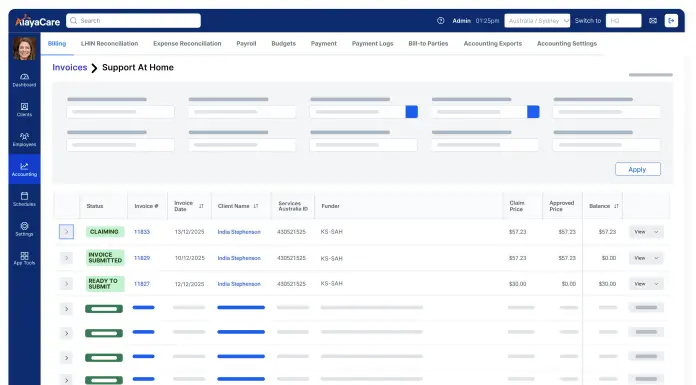Open the Accounting Exports tab
696x385 pixels.
(x=493, y=44)
